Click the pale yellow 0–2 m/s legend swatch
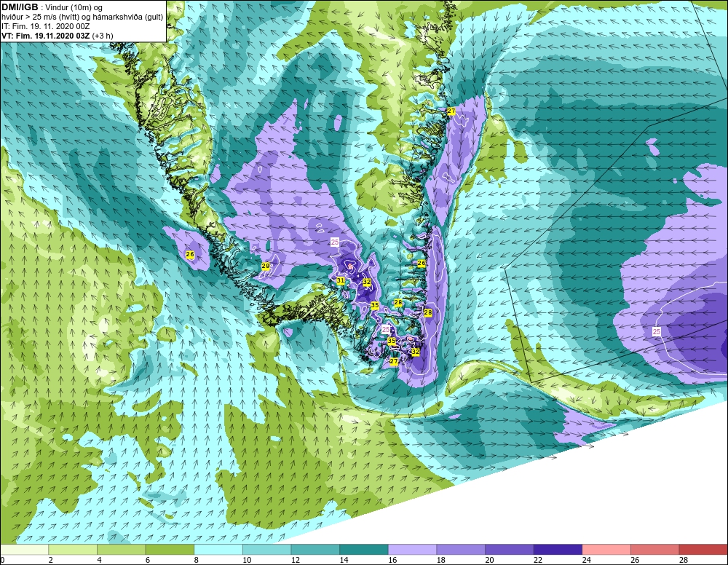The height and width of the screenshot is (565, 728). [x=24, y=550]
